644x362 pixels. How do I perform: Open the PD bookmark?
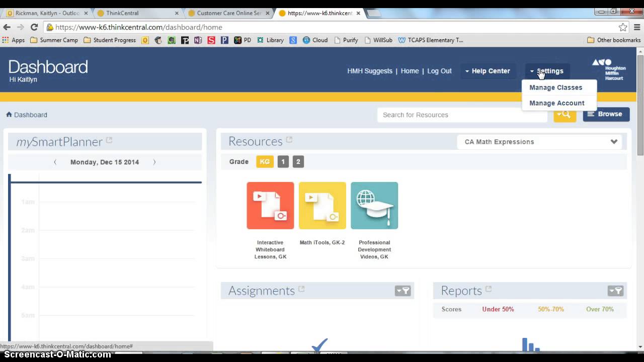coord(243,40)
